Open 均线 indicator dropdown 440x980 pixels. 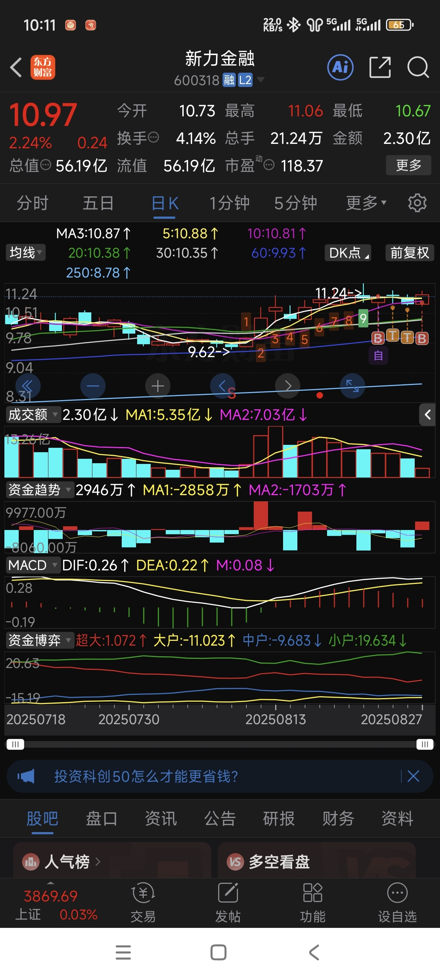(25, 253)
